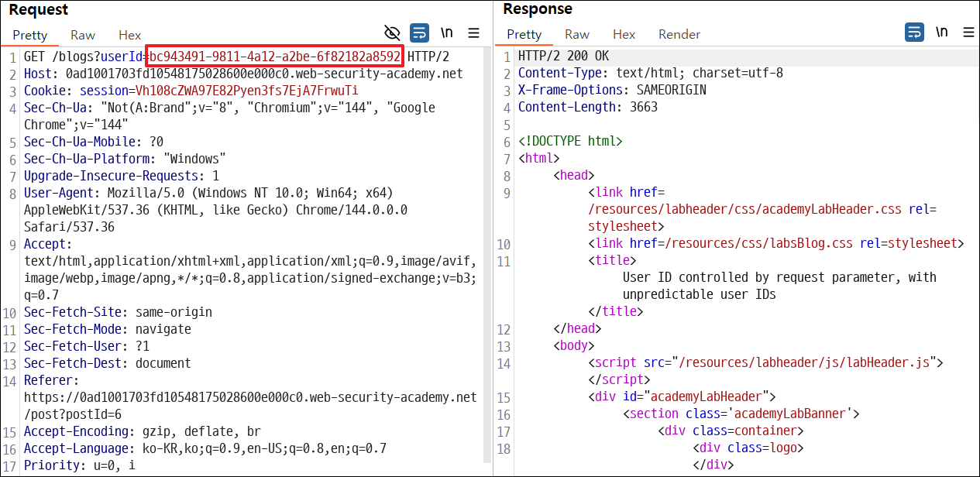This screenshot has width=980, height=477.
Task: Switch to the Raw tab in Request
Action: (83, 35)
